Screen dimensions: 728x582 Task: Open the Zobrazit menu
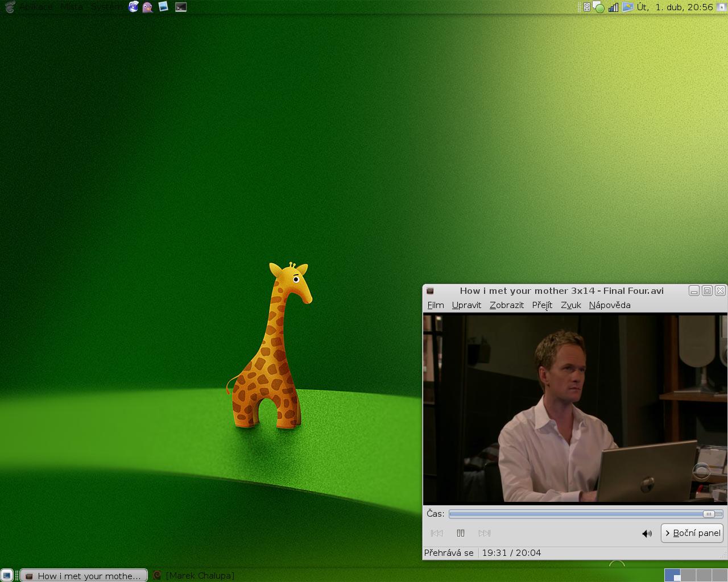(507, 305)
